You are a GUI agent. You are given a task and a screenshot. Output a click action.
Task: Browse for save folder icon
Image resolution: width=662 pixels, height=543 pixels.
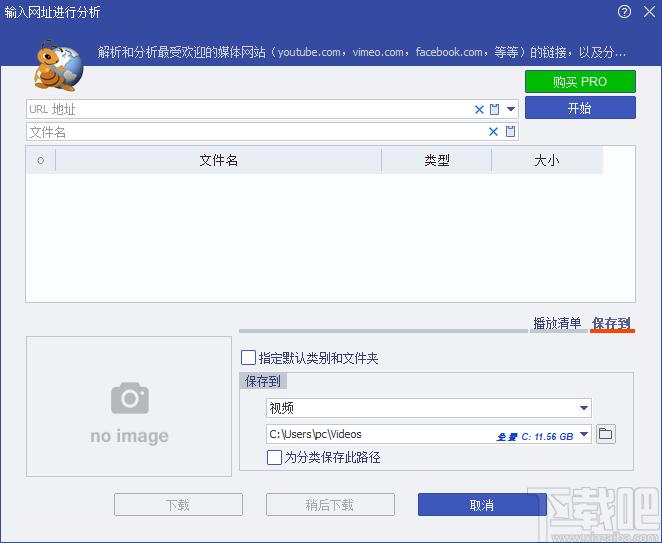606,434
